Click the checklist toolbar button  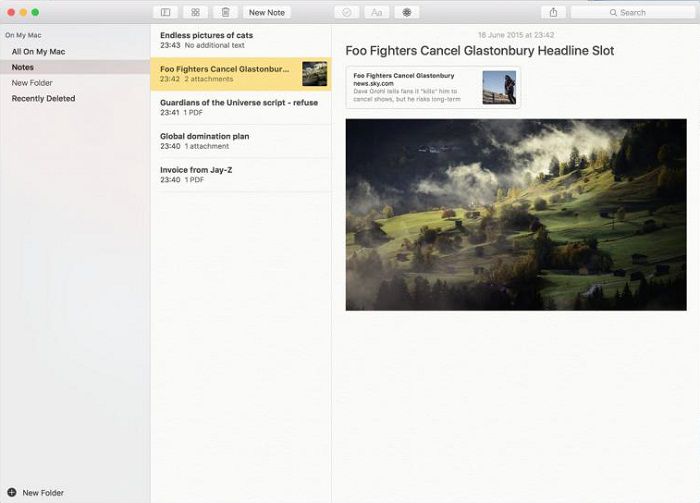point(346,12)
